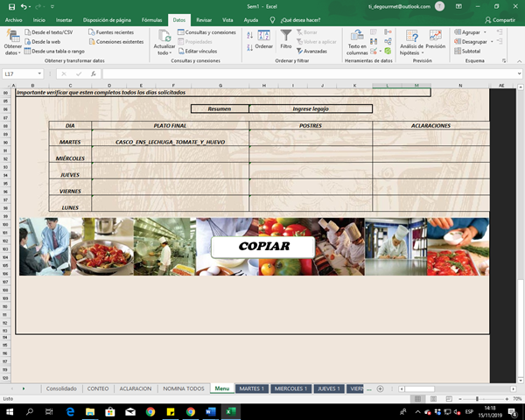This screenshot has height=420, width=525.
Task: Open the Archivo menu
Action: [13, 20]
